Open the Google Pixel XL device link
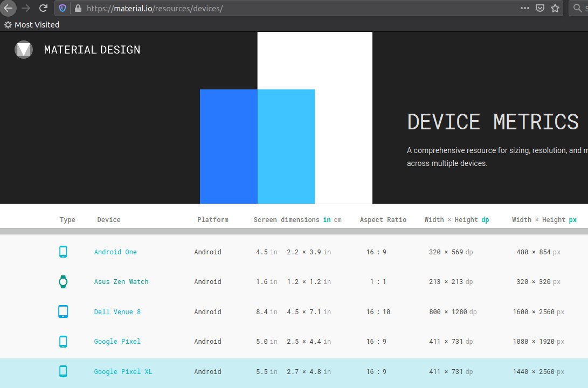Viewport: 588px width, 388px height. (123, 371)
